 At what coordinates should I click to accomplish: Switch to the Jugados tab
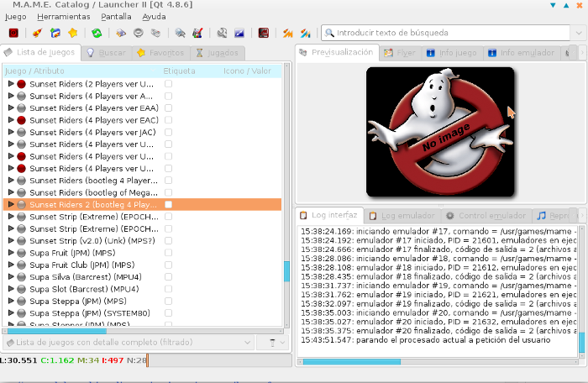(x=218, y=53)
